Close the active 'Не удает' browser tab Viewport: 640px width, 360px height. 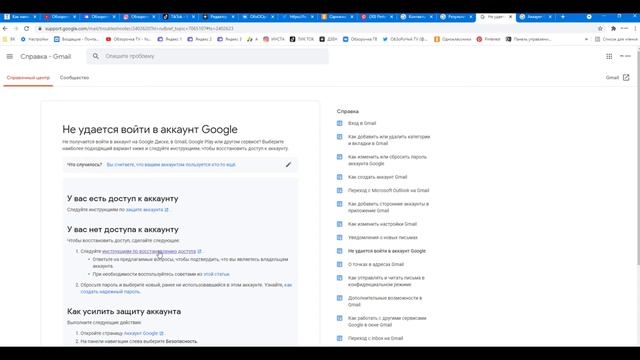point(510,17)
